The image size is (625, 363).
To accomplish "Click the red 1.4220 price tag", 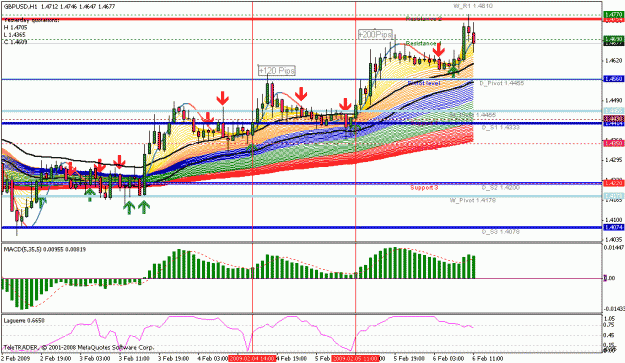I will click(614, 183).
